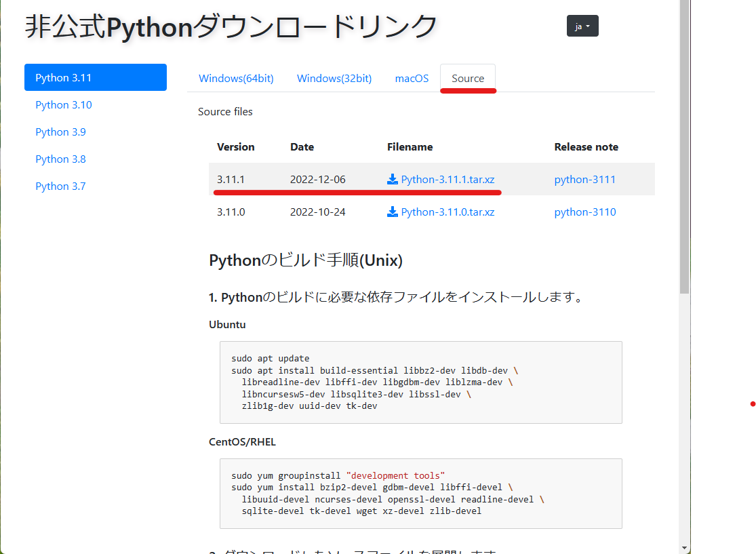Open the python-3110 release note
This screenshot has width=756, height=554.
(x=584, y=212)
